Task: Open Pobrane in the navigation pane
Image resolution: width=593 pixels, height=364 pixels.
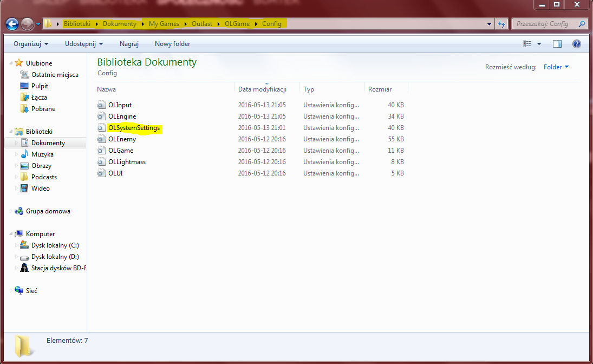Action: click(43, 108)
